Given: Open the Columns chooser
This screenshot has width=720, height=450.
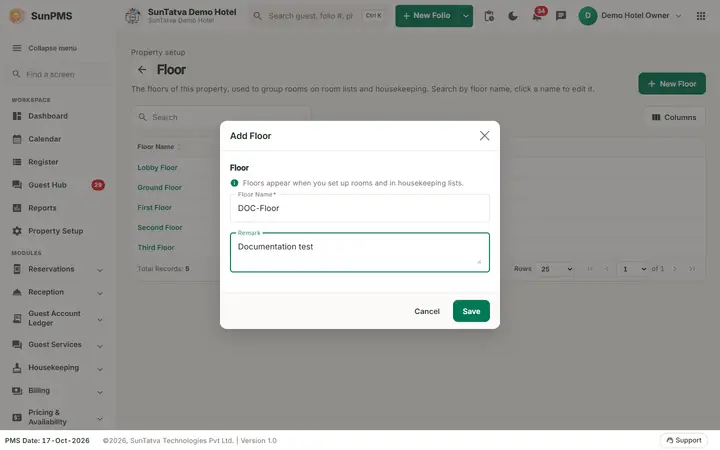Looking at the screenshot, I should click(x=674, y=117).
